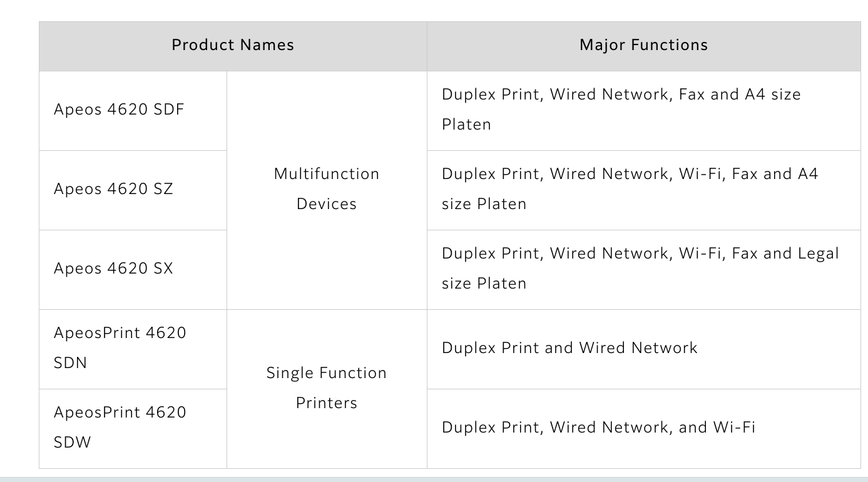Click the SDF functions ending in A4 size Platen
The height and width of the screenshot is (482, 868).
click(x=621, y=110)
